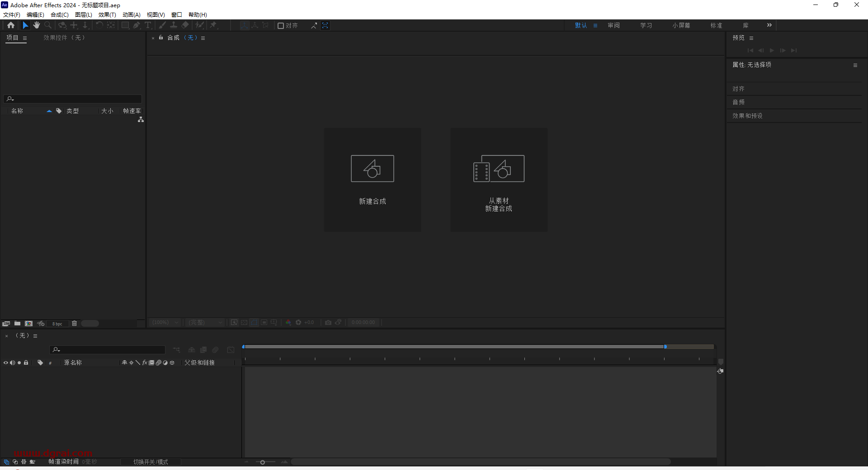Open the 默认 workspace menu
868x470 pixels.
click(595, 25)
